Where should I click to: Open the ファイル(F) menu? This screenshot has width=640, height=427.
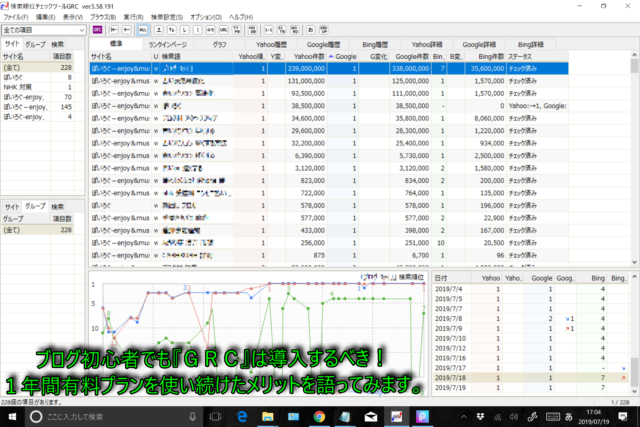[16, 17]
